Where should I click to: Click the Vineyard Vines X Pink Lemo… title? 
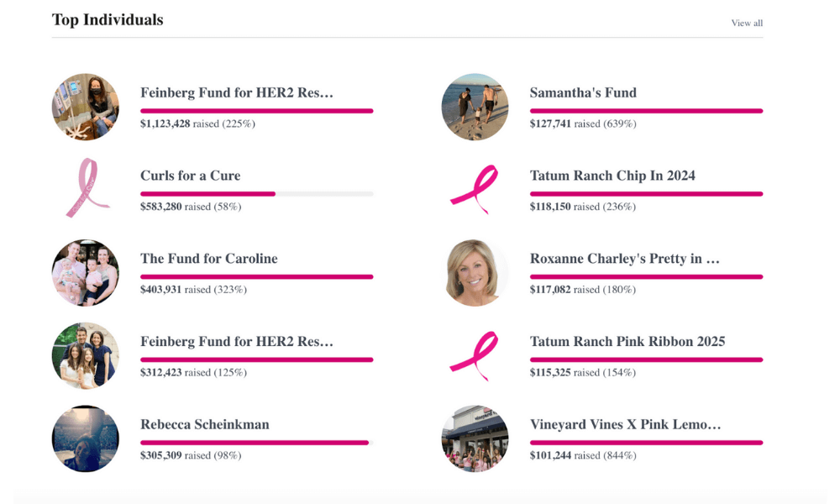pos(625,424)
